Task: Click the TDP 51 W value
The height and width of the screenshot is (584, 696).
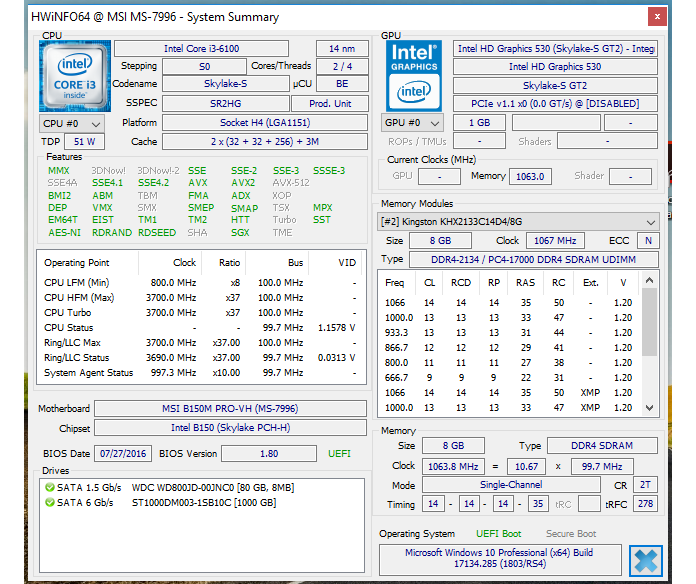Action: pyautogui.click(x=84, y=142)
